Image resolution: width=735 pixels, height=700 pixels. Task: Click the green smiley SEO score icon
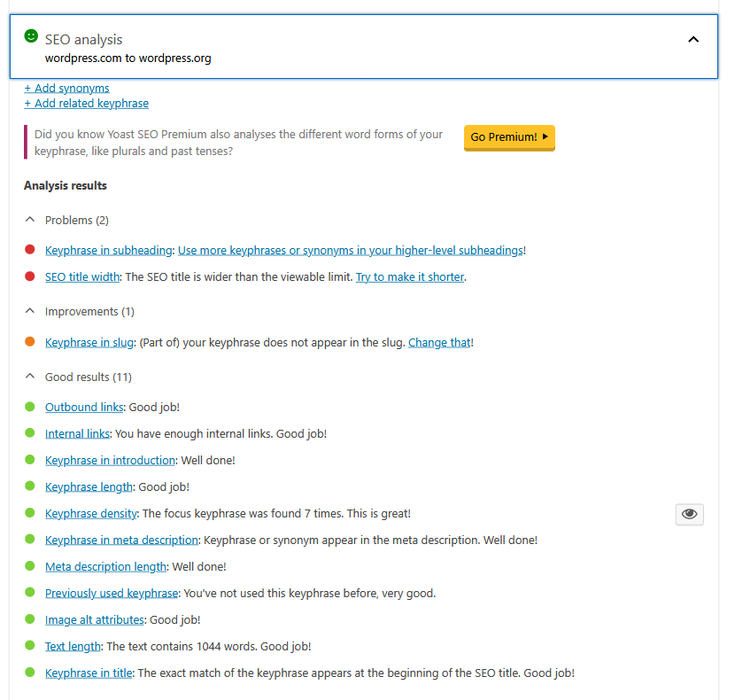[x=31, y=36]
